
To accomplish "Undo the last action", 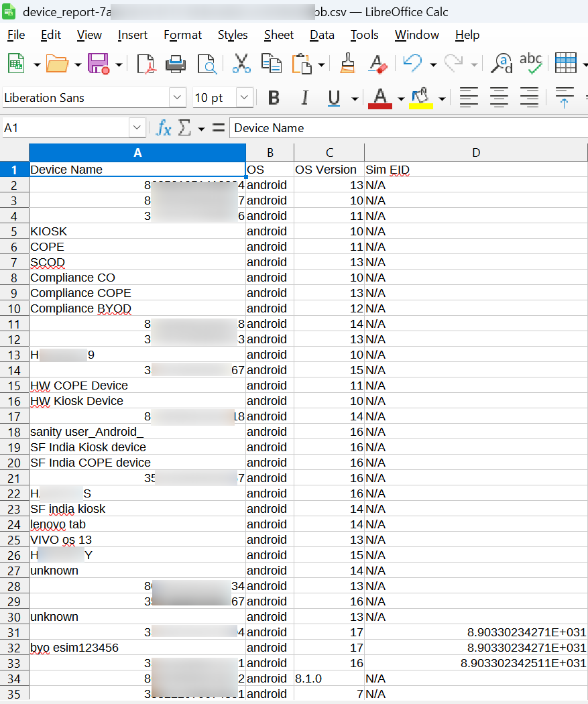I will pos(412,63).
